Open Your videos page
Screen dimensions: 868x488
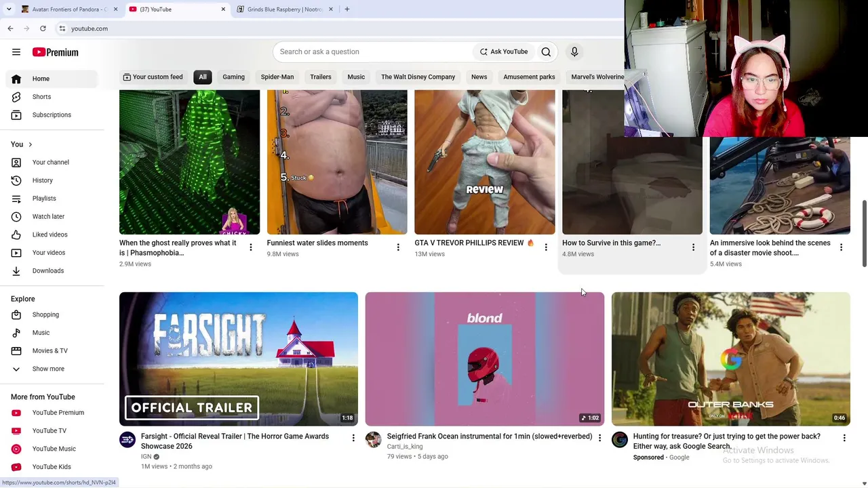tap(52, 253)
